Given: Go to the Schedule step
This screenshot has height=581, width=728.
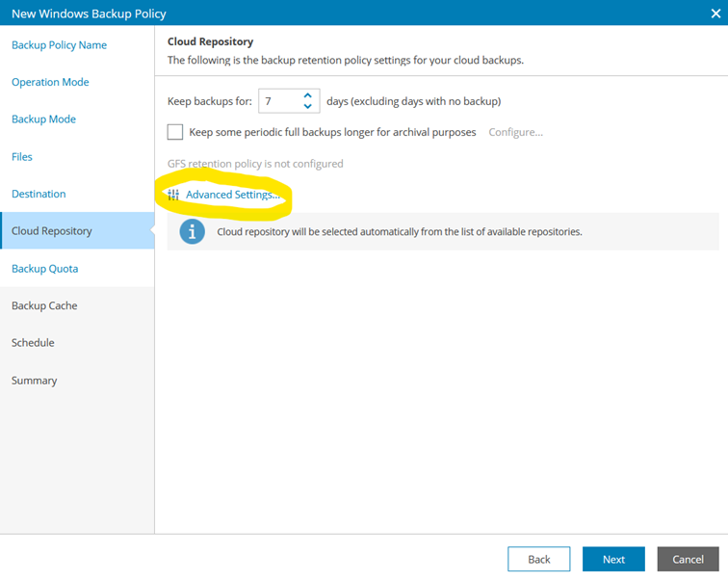Looking at the screenshot, I should coord(33,343).
